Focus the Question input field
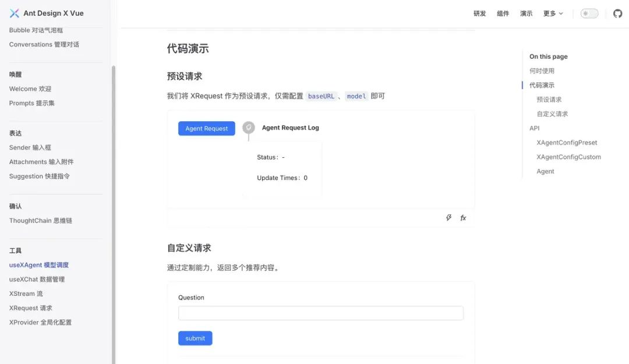The width and height of the screenshot is (629, 364). [320, 313]
